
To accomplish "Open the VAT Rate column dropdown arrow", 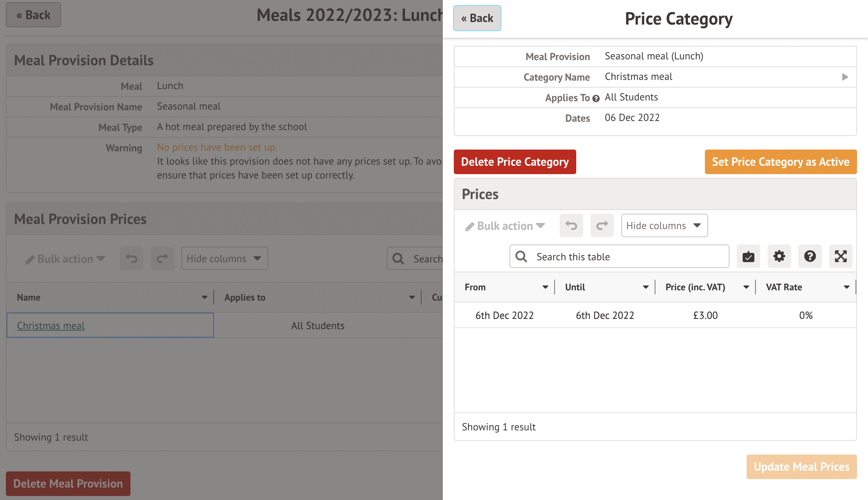I will [846, 287].
